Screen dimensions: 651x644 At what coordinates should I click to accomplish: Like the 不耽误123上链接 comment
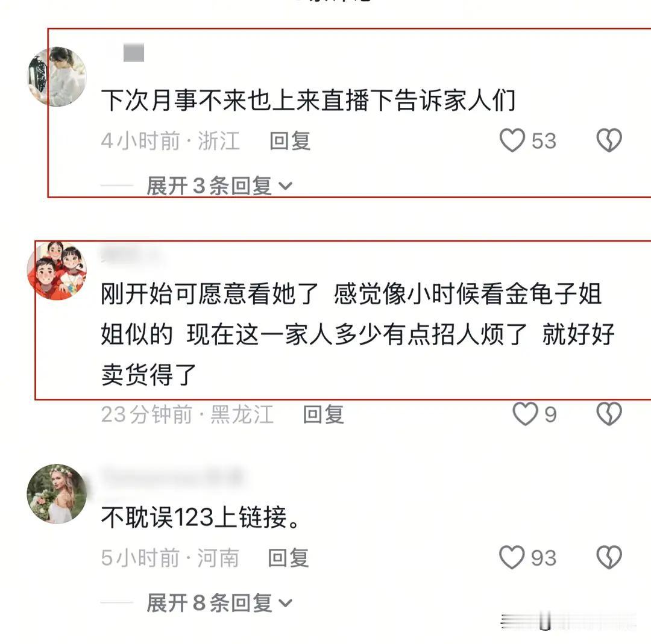(x=512, y=557)
